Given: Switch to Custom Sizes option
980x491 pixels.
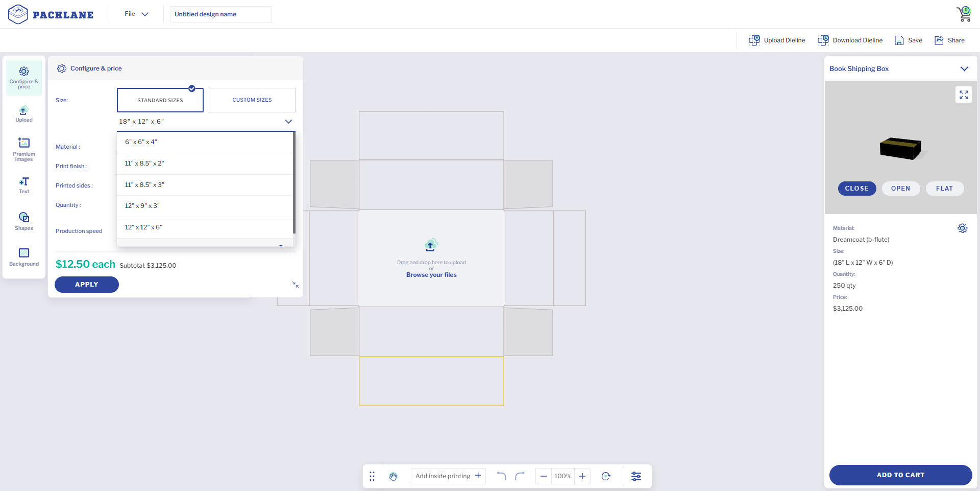Looking at the screenshot, I should tap(252, 100).
